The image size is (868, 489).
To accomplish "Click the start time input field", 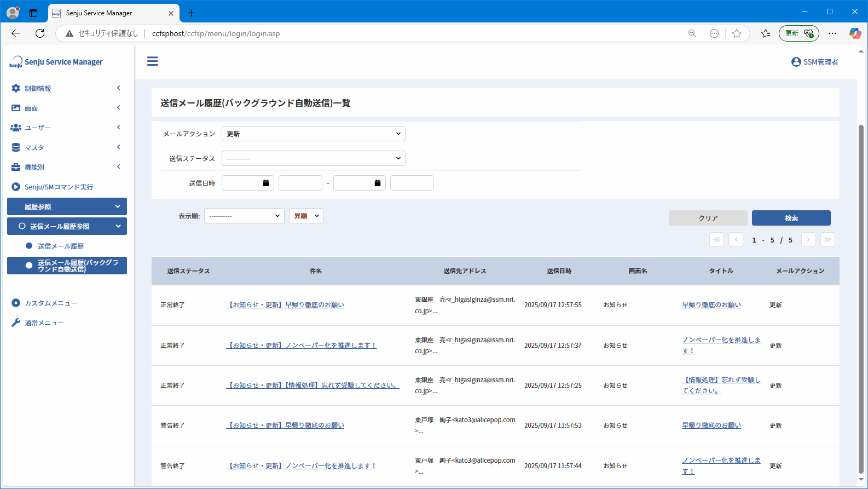I will [300, 183].
